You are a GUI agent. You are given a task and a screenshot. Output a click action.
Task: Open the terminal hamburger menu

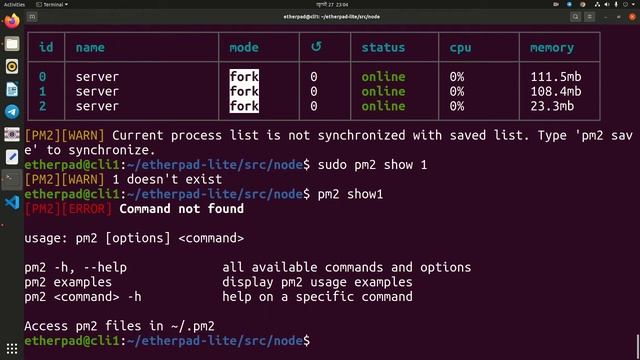coord(589,17)
